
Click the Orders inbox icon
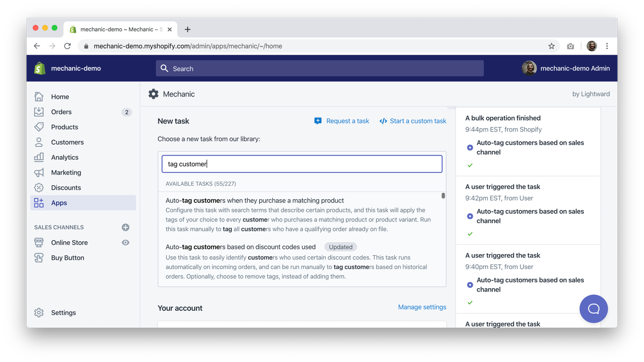[x=39, y=112]
